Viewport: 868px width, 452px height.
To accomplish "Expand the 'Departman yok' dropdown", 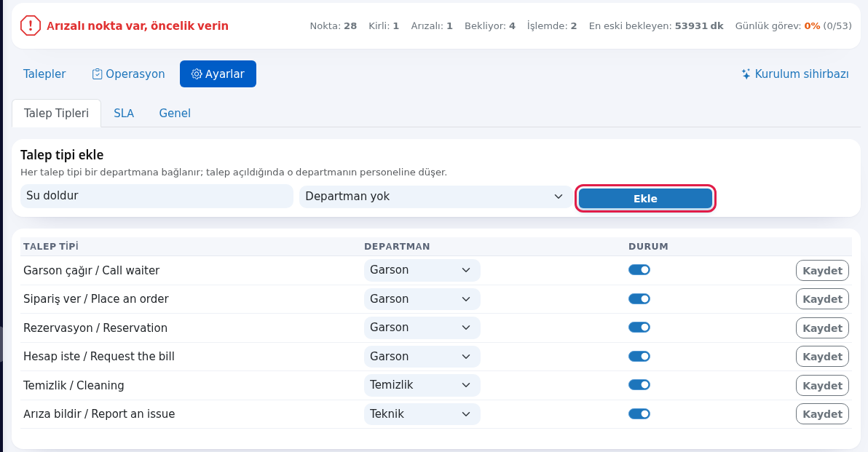I will pos(435,197).
